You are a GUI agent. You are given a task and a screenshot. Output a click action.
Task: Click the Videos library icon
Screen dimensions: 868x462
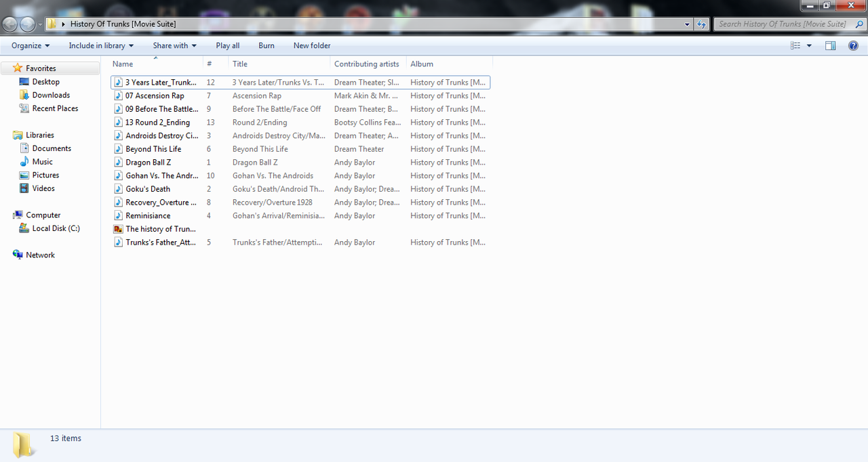click(x=24, y=188)
